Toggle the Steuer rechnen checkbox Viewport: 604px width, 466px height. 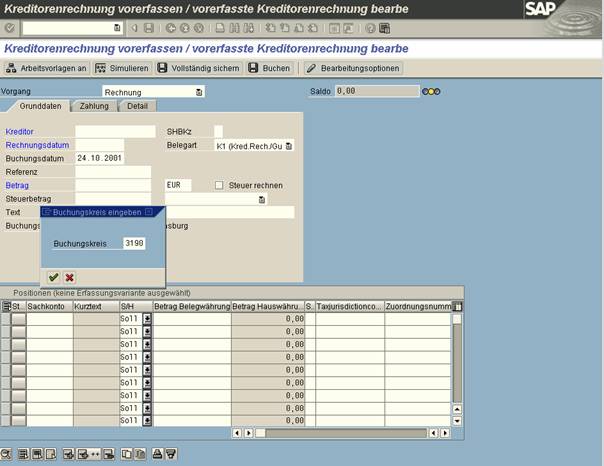[219, 185]
